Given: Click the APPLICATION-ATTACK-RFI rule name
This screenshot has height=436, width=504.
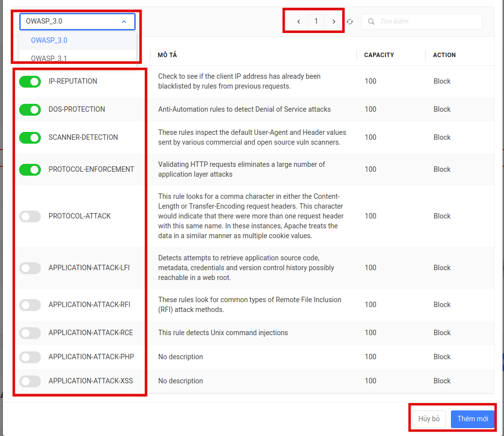Looking at the screenshot, I should click(x=89, y=305).
